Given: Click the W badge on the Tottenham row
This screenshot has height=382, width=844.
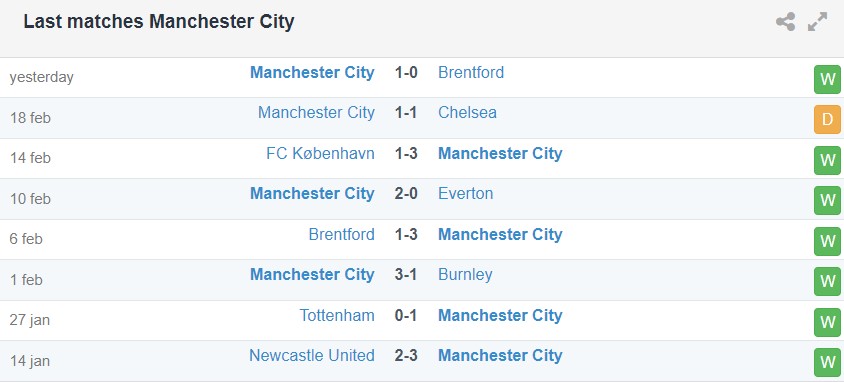Looking at the screenshot, I should [827, 322].
